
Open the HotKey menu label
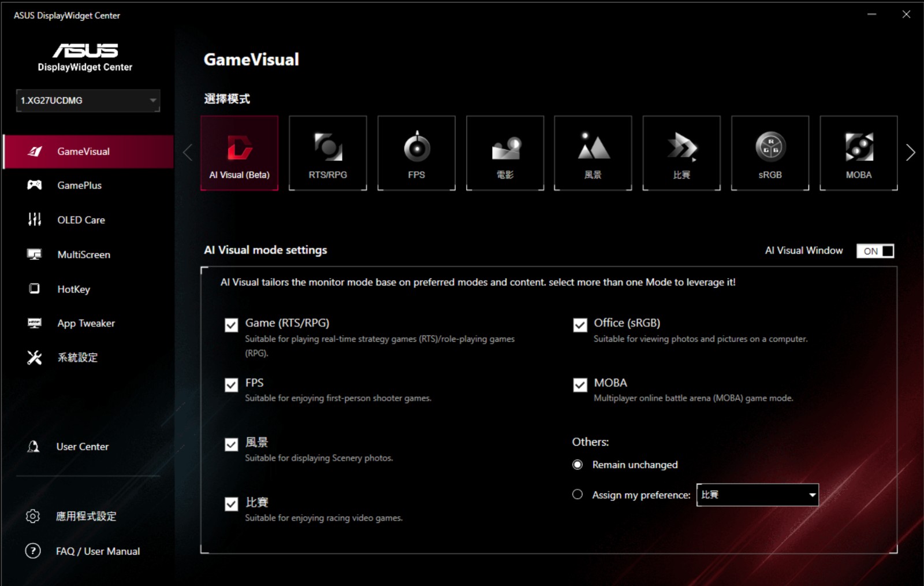tap(73, 289)
